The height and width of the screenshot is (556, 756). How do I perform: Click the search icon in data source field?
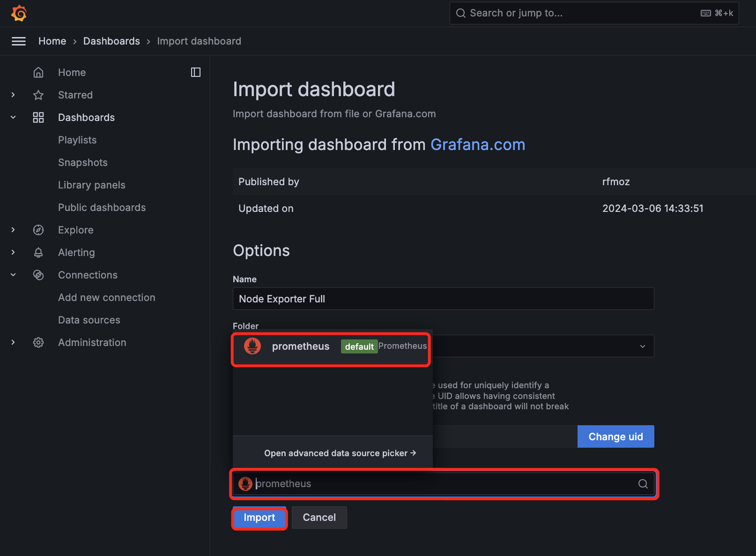click(643, 484)
